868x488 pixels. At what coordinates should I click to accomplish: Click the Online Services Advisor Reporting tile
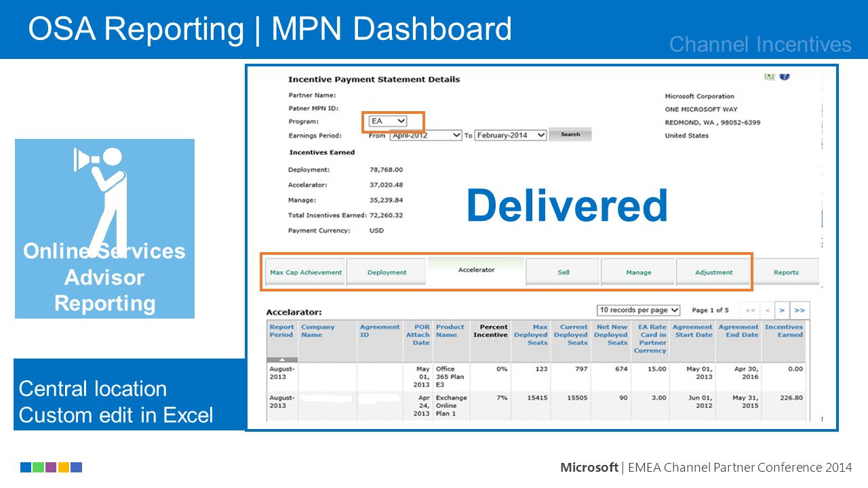point(104,228)
